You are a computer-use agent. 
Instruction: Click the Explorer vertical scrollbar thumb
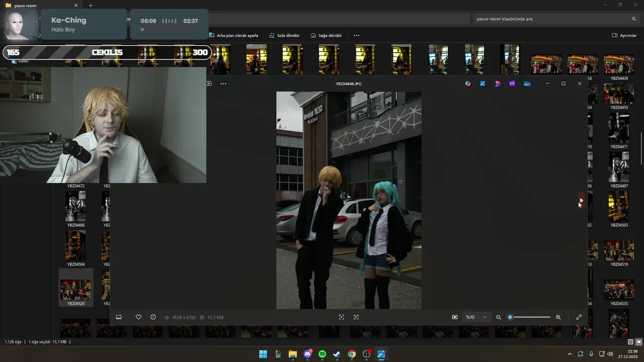641,148
